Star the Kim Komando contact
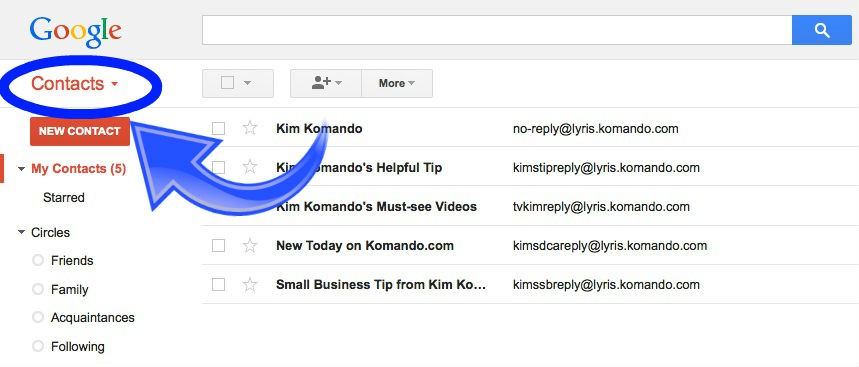The width and height of the screenshot is (859, 367). (x=250, y=128)
